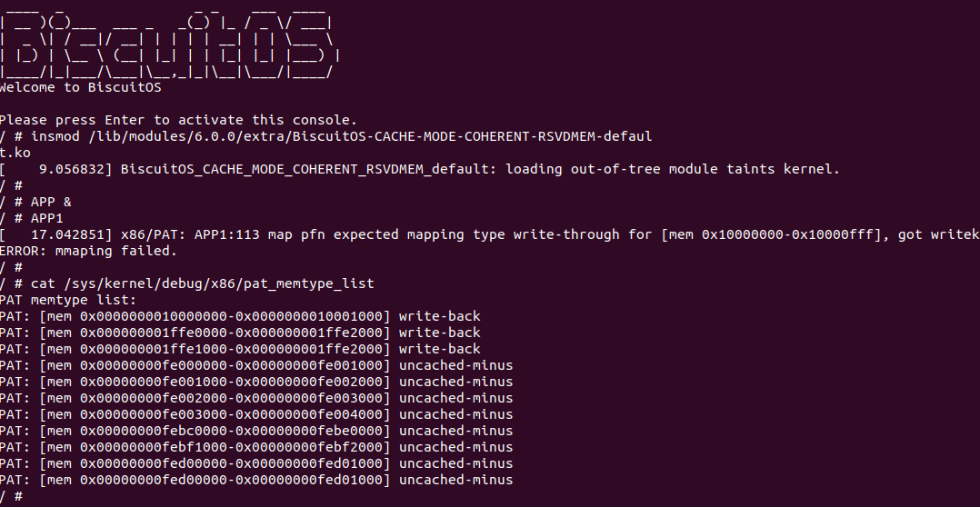This screenshot has width=980, height=507.
Task: Click the wrapped "t.ko" line
Action: [15, 153]
